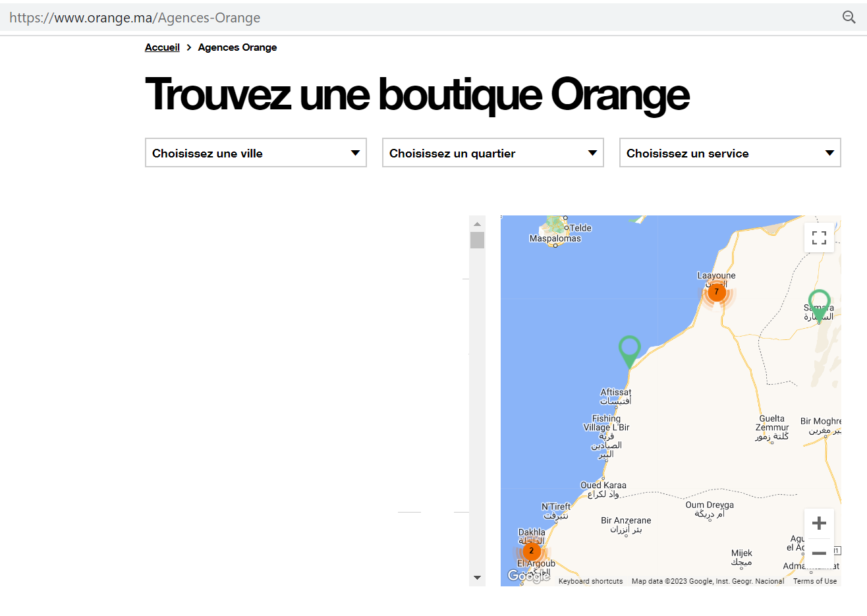Screen dimensions: 867x616
Task: Open the 'Choisissez un quartier' dropdown
Action: click(x=493, y=153)
